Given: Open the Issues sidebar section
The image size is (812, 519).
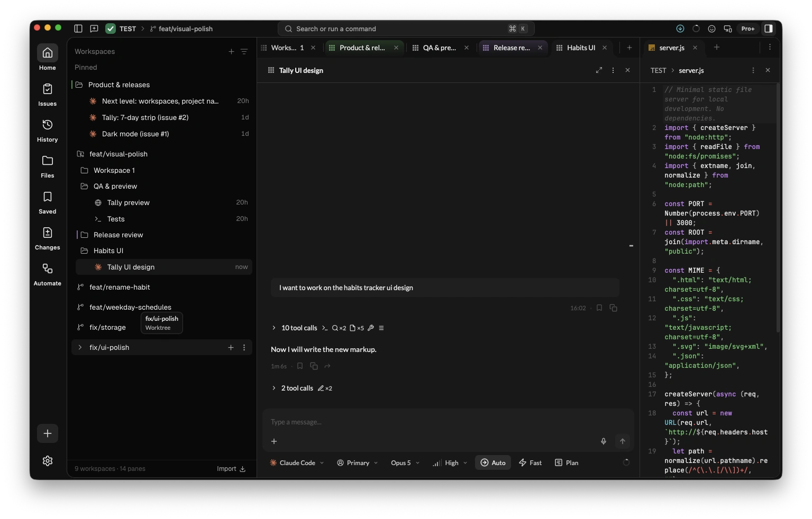Looking at the screenshot, I should pos(47,94).
